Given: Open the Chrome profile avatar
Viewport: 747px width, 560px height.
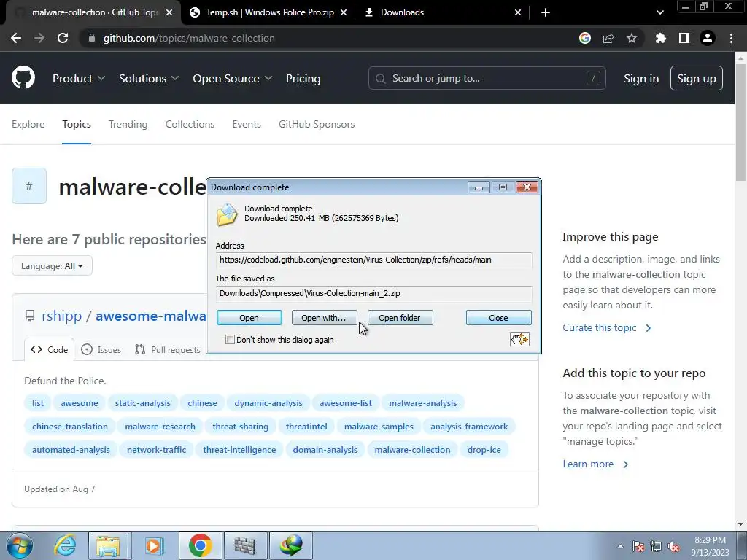Looking at the screenshot, I should (x=708, y=38).
